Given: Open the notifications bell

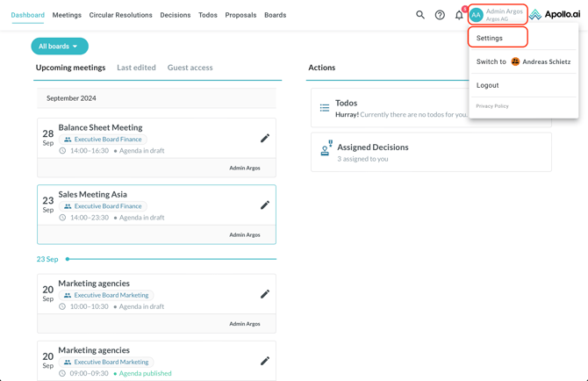Looking at the screenshot, I should [x=459, y=15].
